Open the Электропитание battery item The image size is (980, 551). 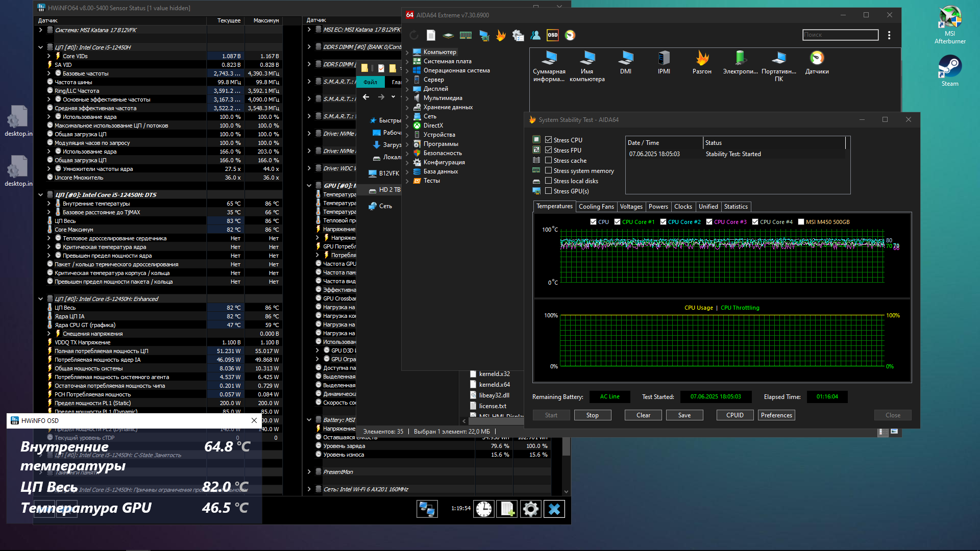pyautogui.click(x=741, y=63)
